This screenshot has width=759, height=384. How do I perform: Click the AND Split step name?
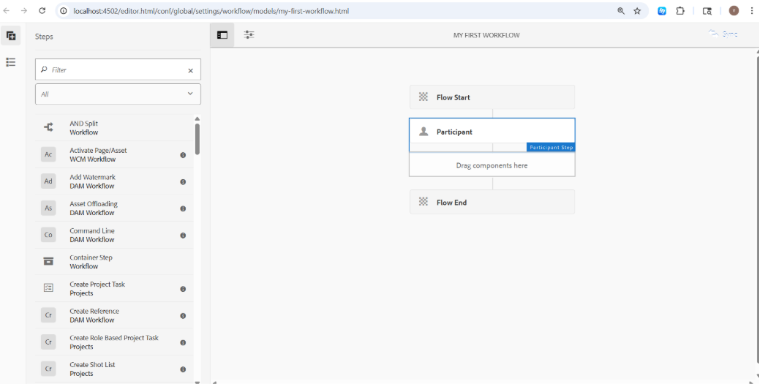tap(84, 123)
